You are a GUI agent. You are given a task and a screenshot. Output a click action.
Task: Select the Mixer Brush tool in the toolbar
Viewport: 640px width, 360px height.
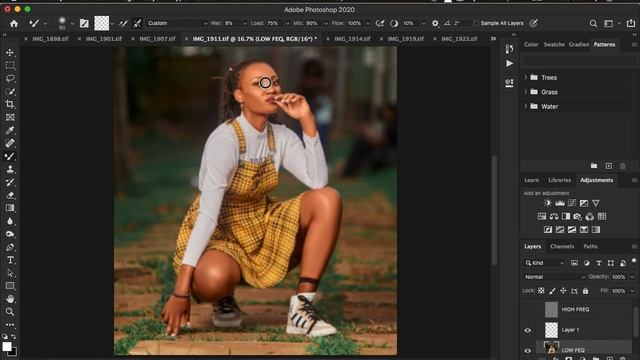(x=10, y=156)
